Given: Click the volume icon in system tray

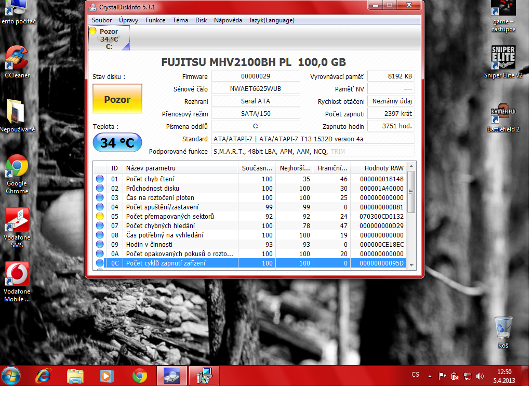Looking at the screenshot, I should point(480,376).
